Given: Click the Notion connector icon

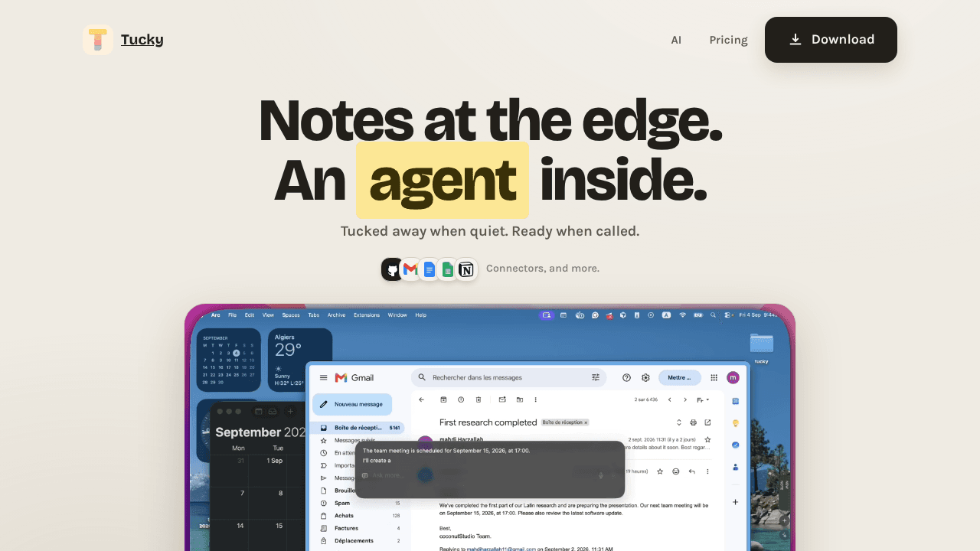Looking at the screenshot, I should coord(466,269).
